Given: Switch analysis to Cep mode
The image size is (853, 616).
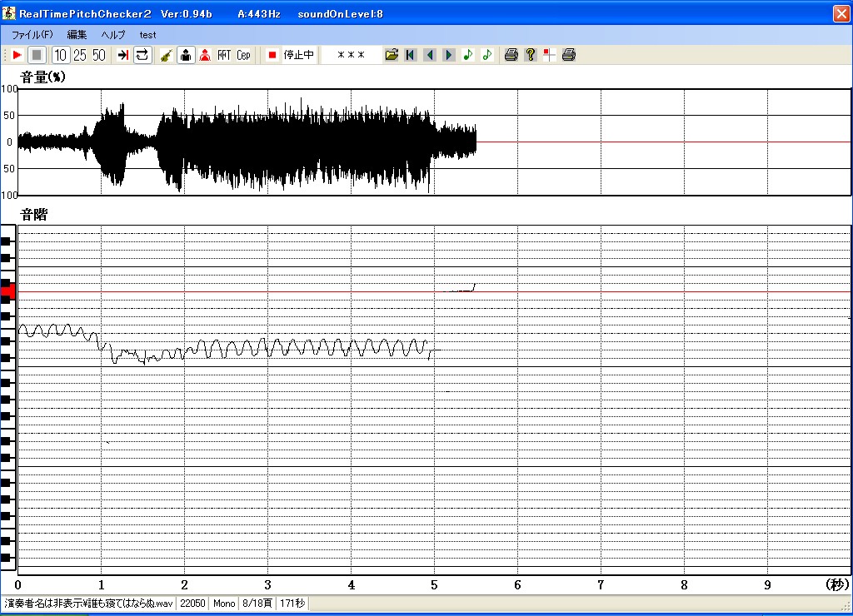Looking at the screenshot, I should tap(243, 55).
